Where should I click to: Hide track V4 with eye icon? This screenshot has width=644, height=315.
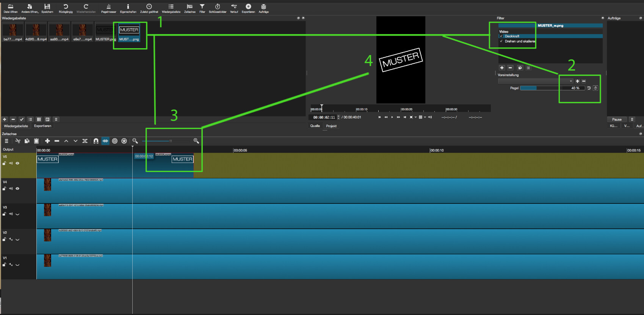(x=17, y=189)
